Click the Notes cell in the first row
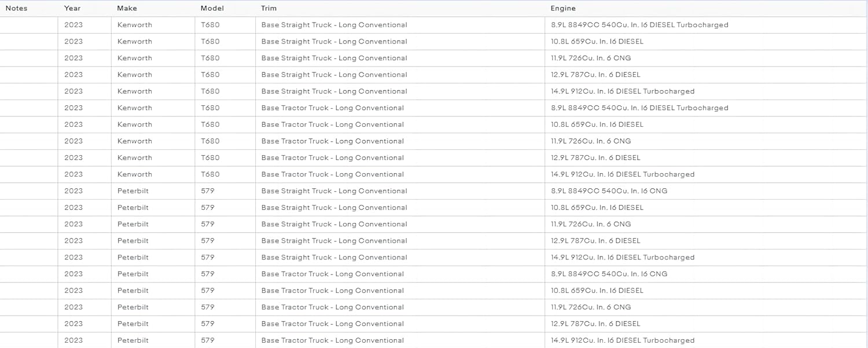The height and width of the screenshot is (348, 868). pyautogui.click(x=29, y=25)
